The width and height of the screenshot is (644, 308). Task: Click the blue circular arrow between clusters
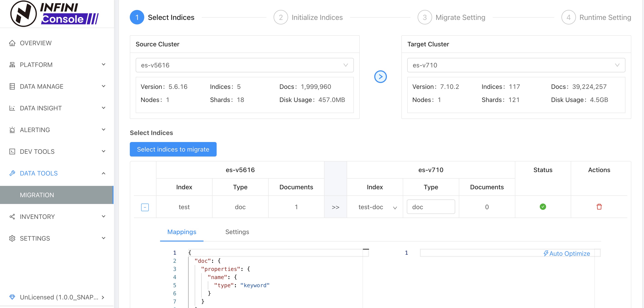380,76
